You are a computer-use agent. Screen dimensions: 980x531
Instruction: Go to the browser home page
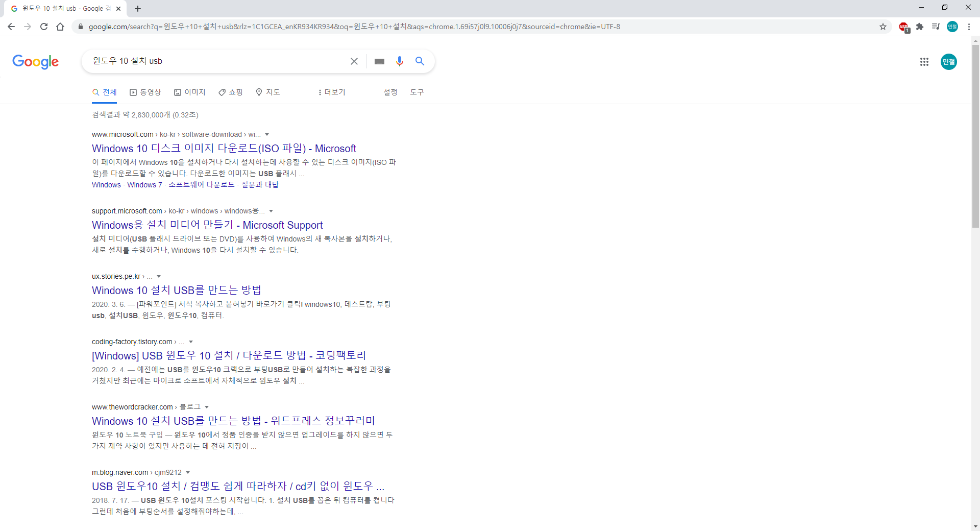coord(60,27)
